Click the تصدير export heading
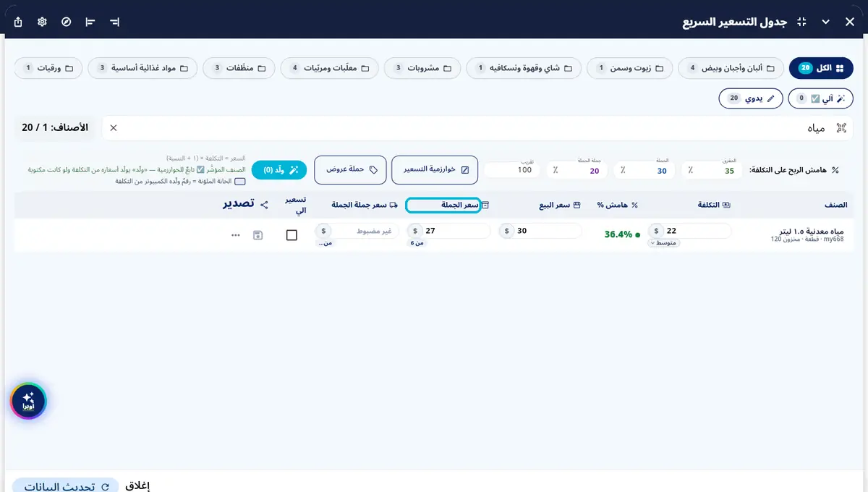The image size is (868, 492). click(x=239, y=205)
